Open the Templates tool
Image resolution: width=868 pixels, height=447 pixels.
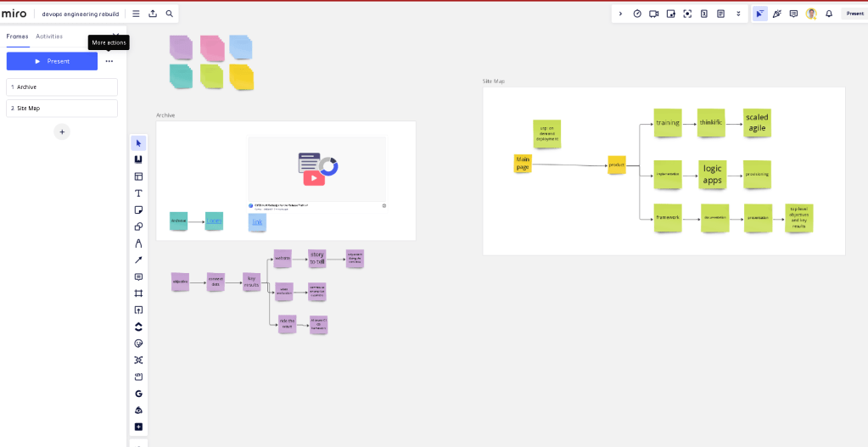point(138,176)
